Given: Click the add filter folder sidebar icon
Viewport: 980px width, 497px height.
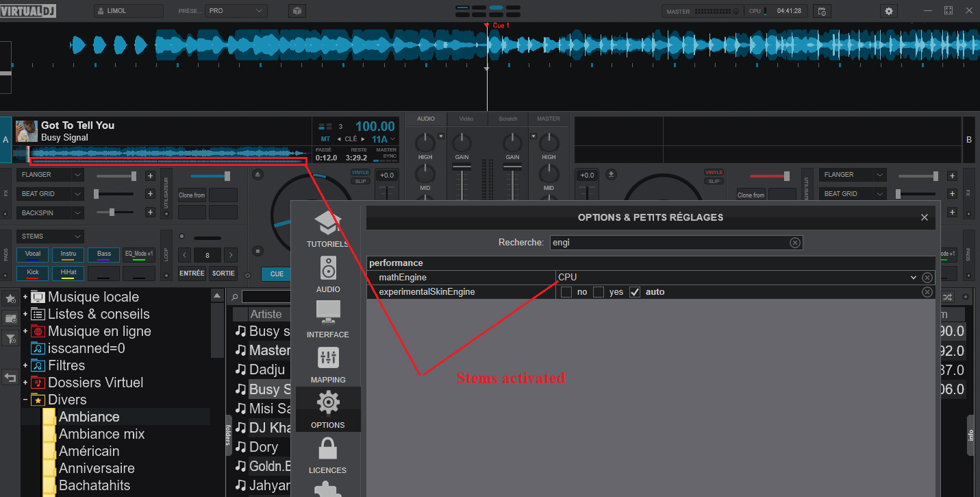Looking at the screenshot, I should [10, 338].
